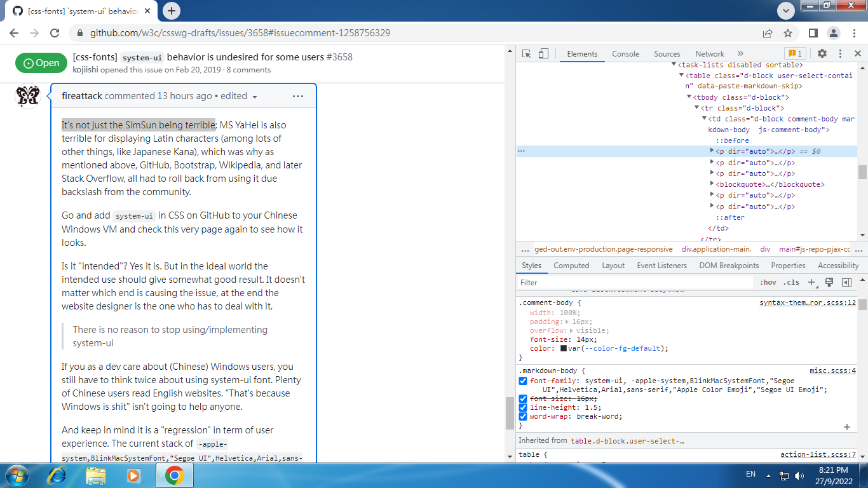Launch Internet Explorer from the taskbar
Screen dimensions: 868x488
click(x=58, y=475)
